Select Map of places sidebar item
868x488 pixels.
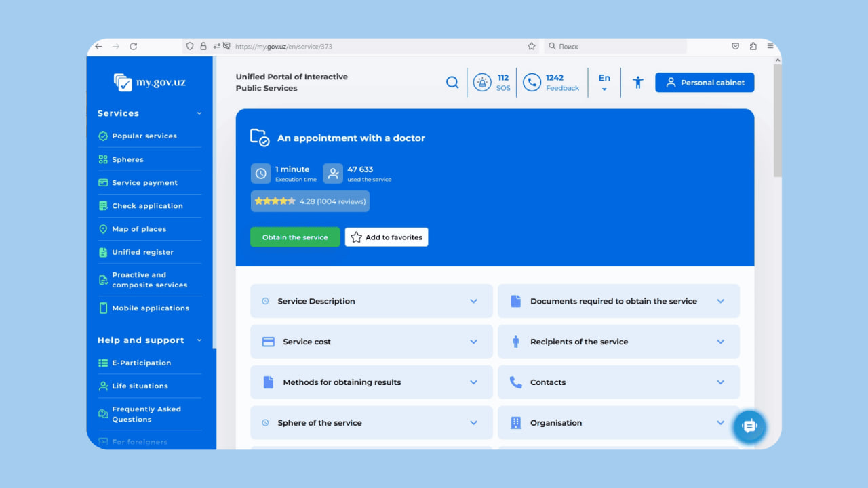click(139, 229)
